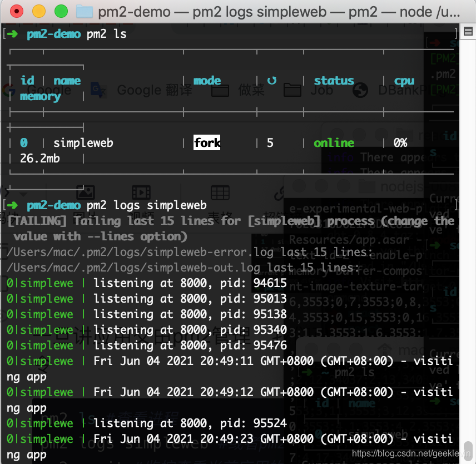Click the highlighted fork mode cell
The width and height of the screenshot is (476, 464).
(x=207, y=142)
